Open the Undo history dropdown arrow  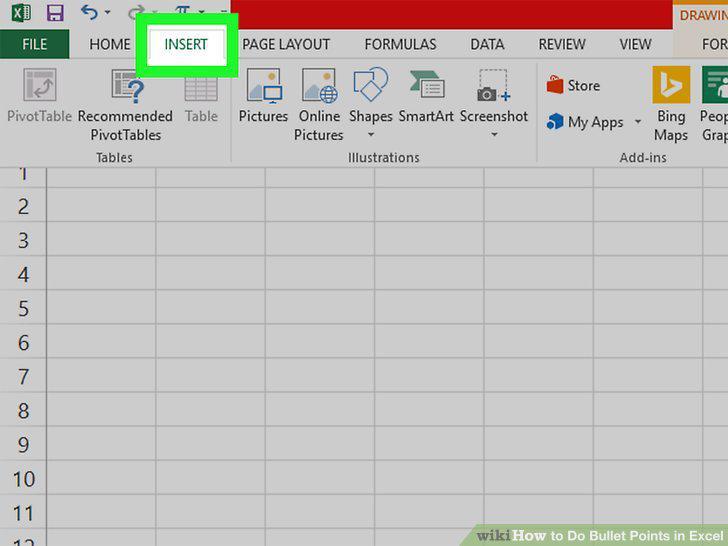pos(108,13)
